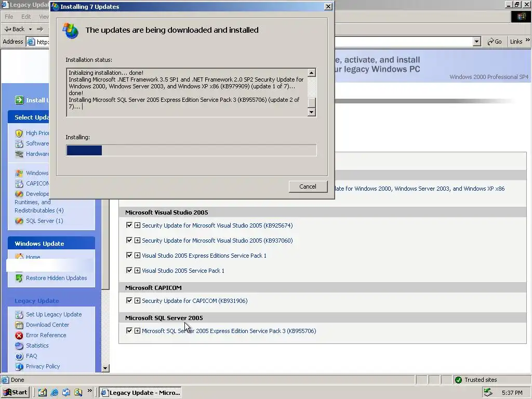Click the Internet Explorer quick launch icon

coord(54,393)
